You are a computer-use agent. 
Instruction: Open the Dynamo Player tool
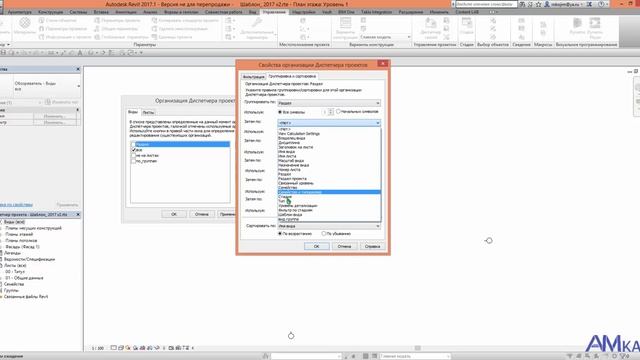[595, 28]
